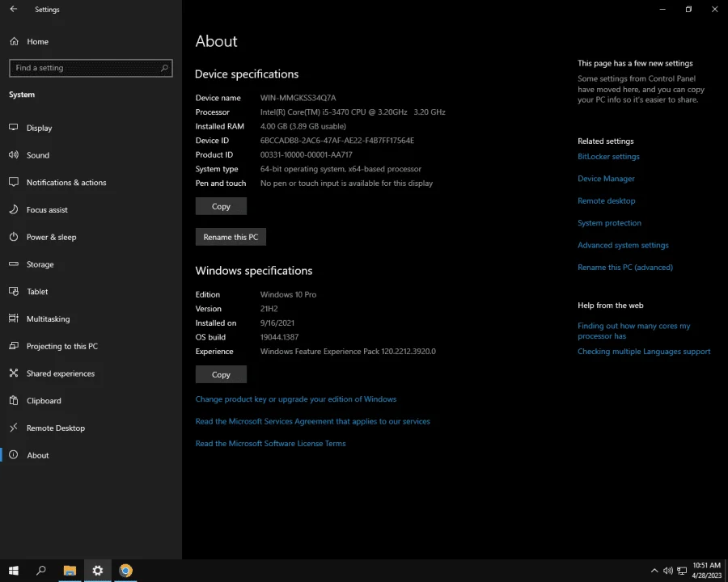Click OS build value 19044.1387
728x582 pixels.
279,337
